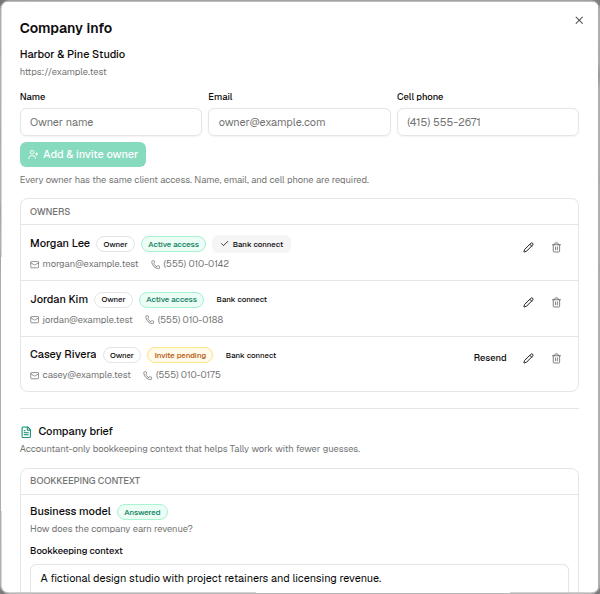Viewport: 600px width, 594px height.
Task: Click the Jordan Kim owner name
Action: click(x=59, y=299)
